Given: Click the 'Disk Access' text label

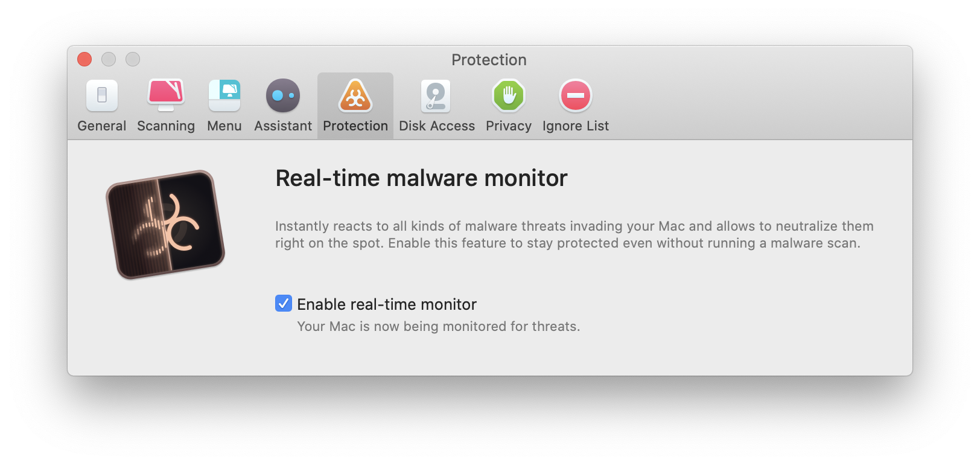Looking at the screenshot, I should 436,126.
